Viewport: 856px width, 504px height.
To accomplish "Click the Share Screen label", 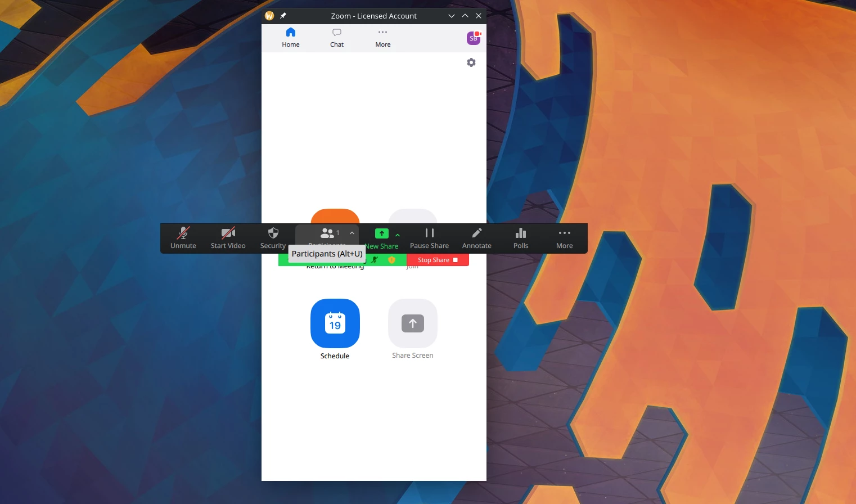I will [x=413, y=355].
